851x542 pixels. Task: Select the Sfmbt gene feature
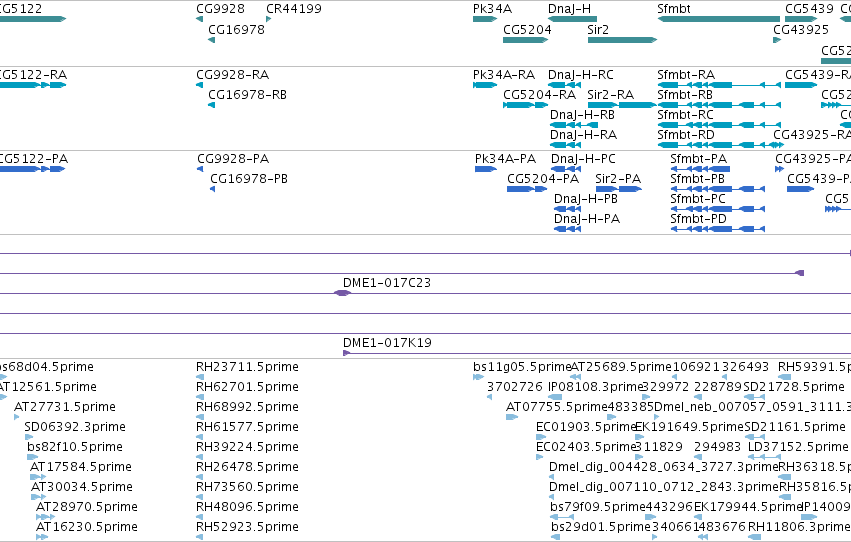tap(719, 19)
